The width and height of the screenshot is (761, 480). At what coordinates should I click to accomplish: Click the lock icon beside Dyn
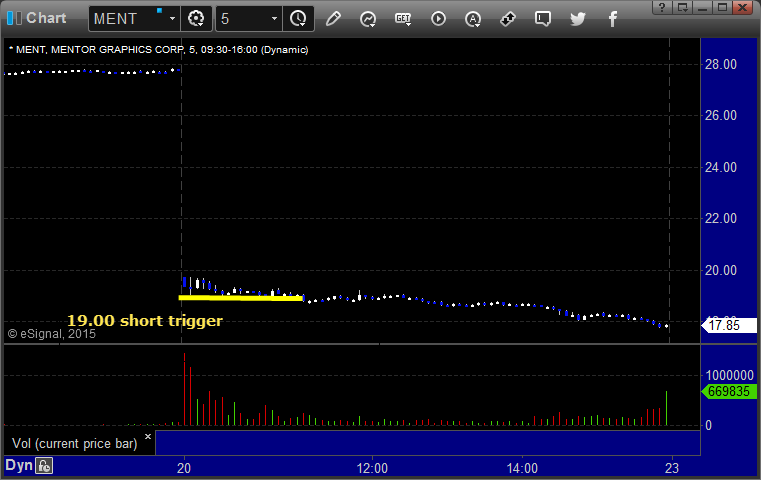point(44,466)
